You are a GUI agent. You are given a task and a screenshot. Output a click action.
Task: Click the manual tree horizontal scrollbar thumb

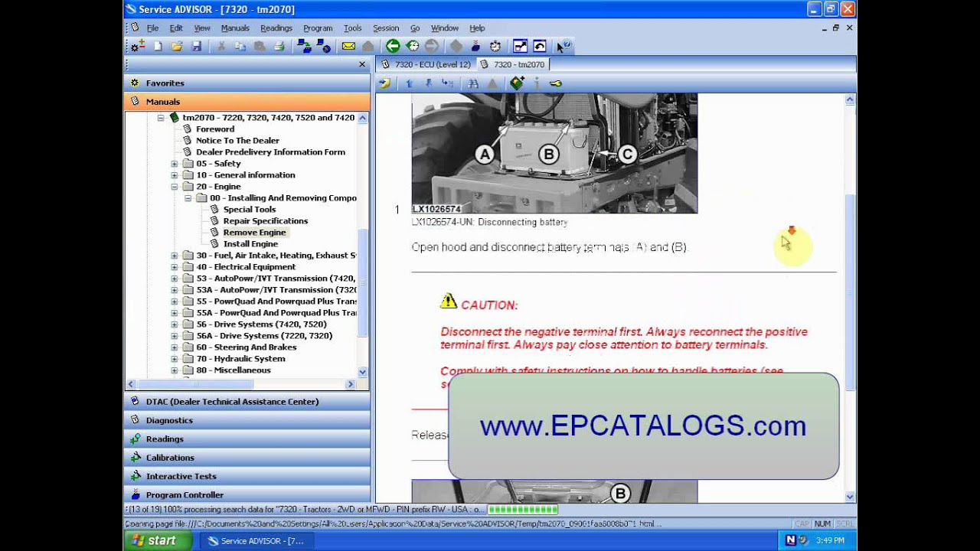[x=195, y=384]
